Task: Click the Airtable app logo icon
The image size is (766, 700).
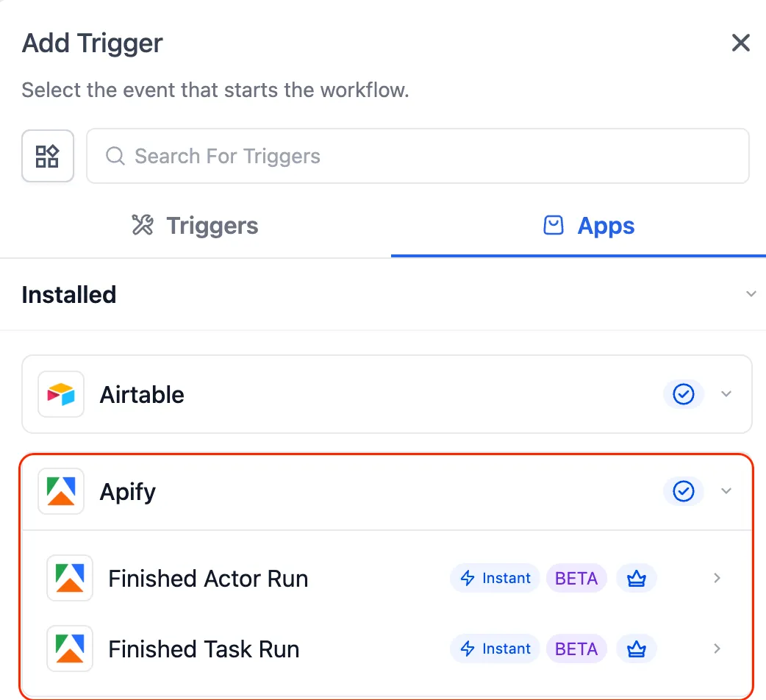Action: (61, 394)
